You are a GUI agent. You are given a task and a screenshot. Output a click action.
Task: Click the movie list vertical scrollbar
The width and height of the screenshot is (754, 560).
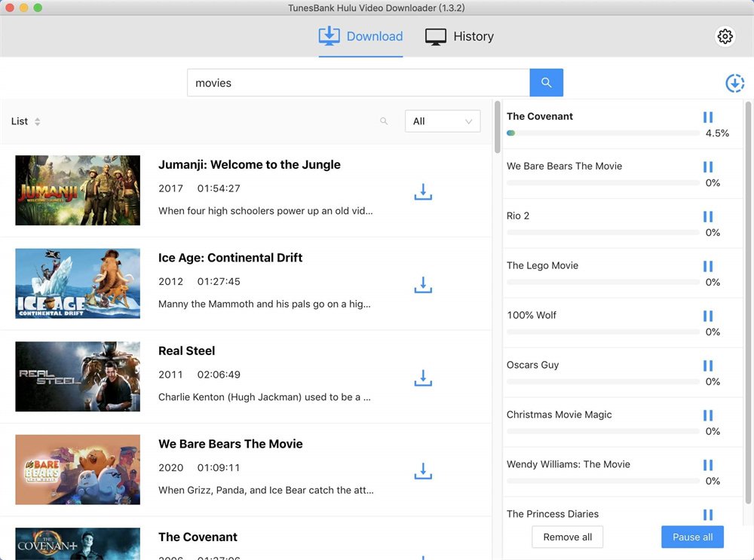[x=497, y=127]
